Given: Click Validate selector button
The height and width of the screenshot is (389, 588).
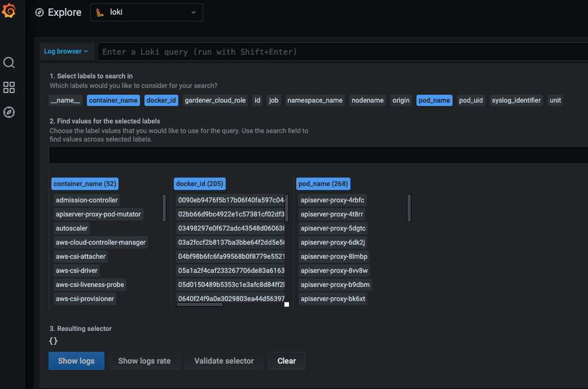Looking at the screenshot, I should pyautogui.click(x=224, y=361).
